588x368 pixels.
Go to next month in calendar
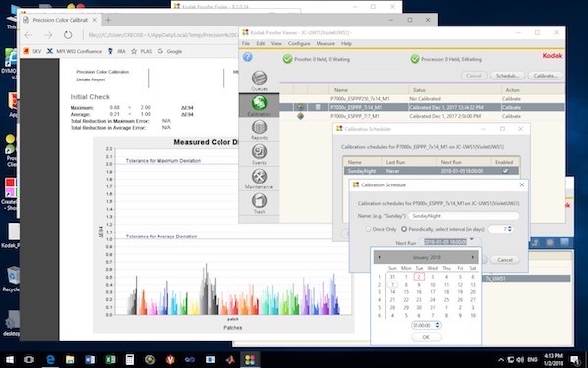[x=473, y=257]
